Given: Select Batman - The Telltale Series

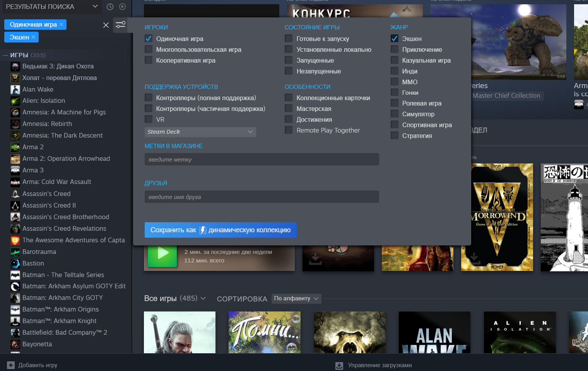Looking at the screenshot, I should (x=63, y=275).
